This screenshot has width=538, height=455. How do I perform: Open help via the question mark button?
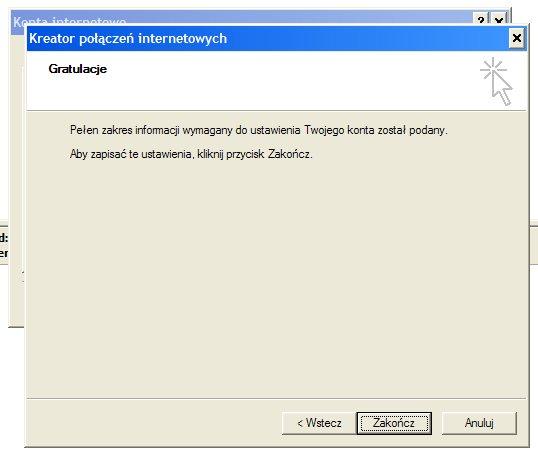coord(481,20)
